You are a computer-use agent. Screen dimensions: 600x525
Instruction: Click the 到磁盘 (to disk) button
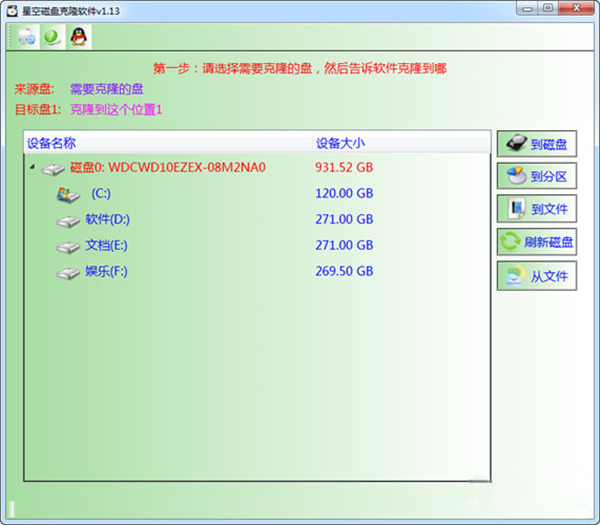coord(537,145)
